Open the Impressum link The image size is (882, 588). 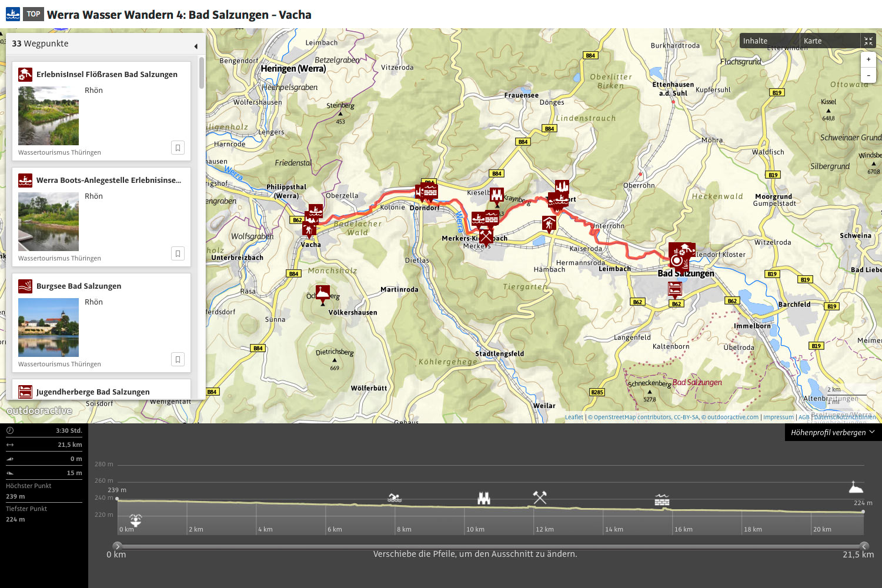778,417
